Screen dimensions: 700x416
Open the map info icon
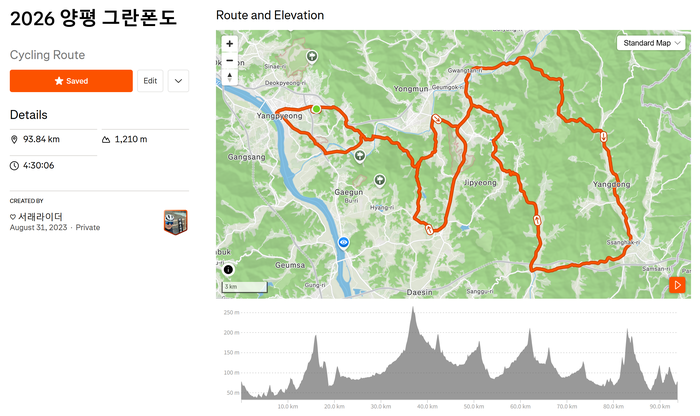[x=228, y=270]
